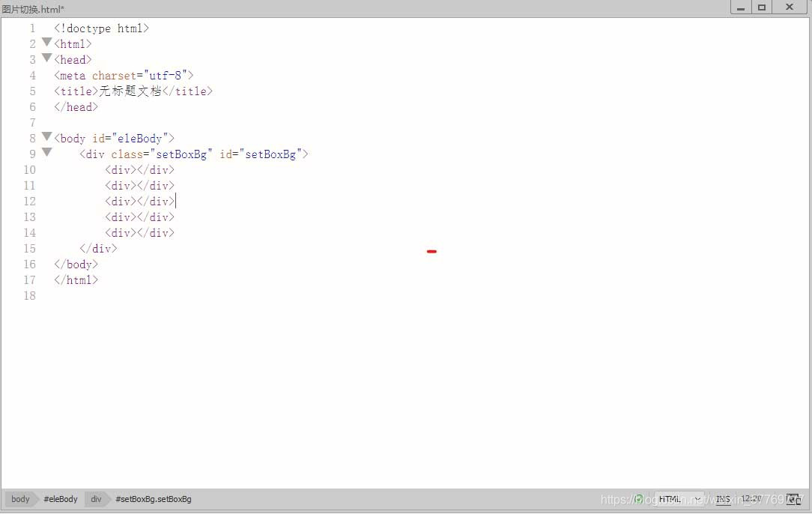
Task: Select the body tag in tag selector
Action: [21, 499]
